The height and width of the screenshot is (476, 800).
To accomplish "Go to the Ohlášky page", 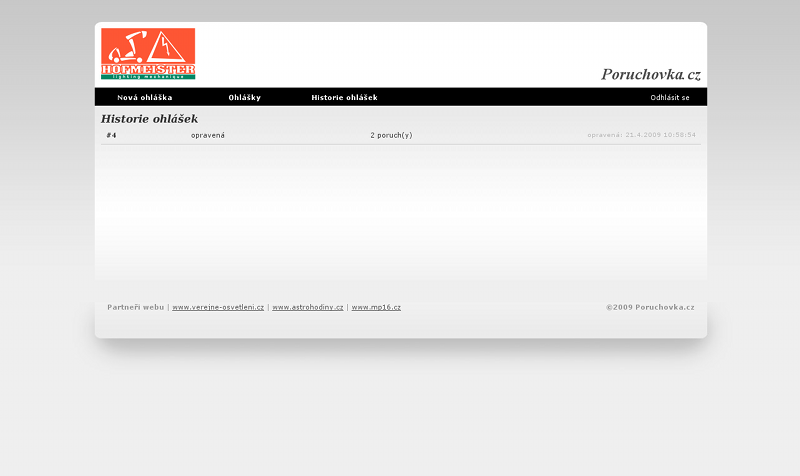I will pos(245,97).
